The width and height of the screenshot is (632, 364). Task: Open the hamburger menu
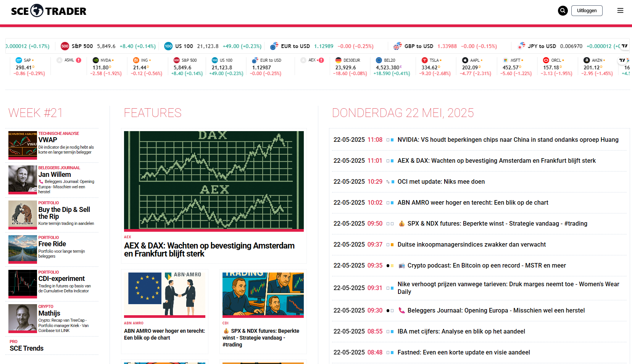coord(620,11)
